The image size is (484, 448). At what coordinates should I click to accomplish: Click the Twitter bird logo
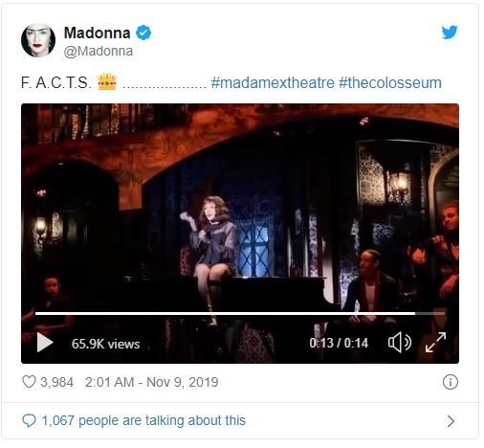tap(450, 32)
